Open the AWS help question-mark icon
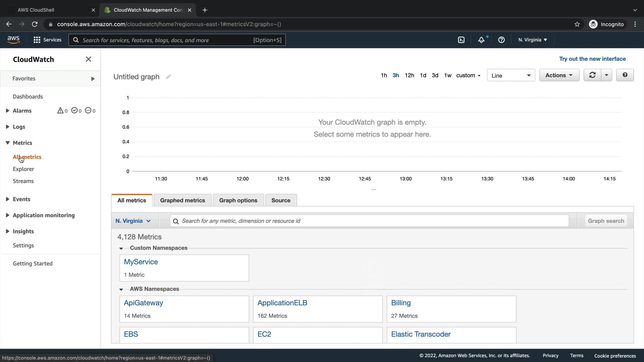The width and height of the screenshot is (644, 362). 501,40
